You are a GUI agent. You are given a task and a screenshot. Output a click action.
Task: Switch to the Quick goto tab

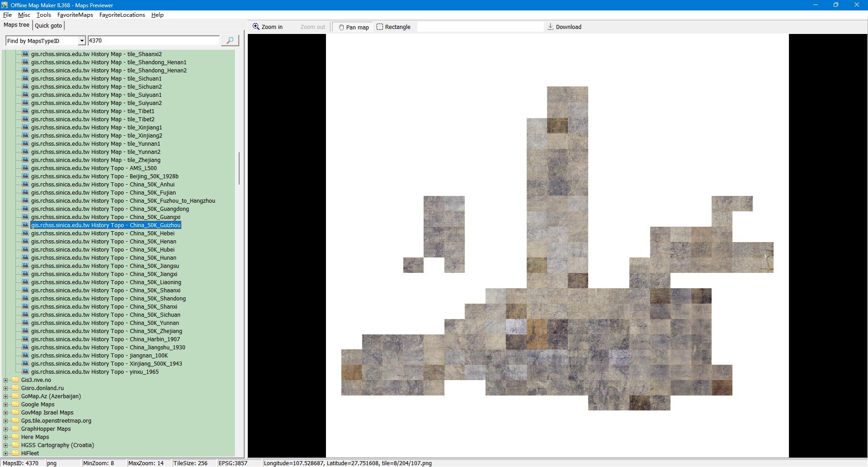tap(48, 26)
